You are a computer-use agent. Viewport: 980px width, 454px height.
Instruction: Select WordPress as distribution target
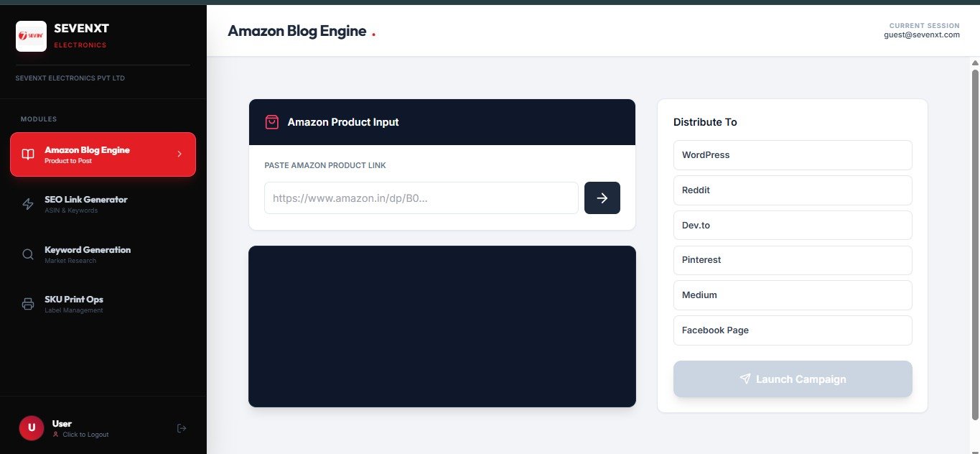[793, 155]
